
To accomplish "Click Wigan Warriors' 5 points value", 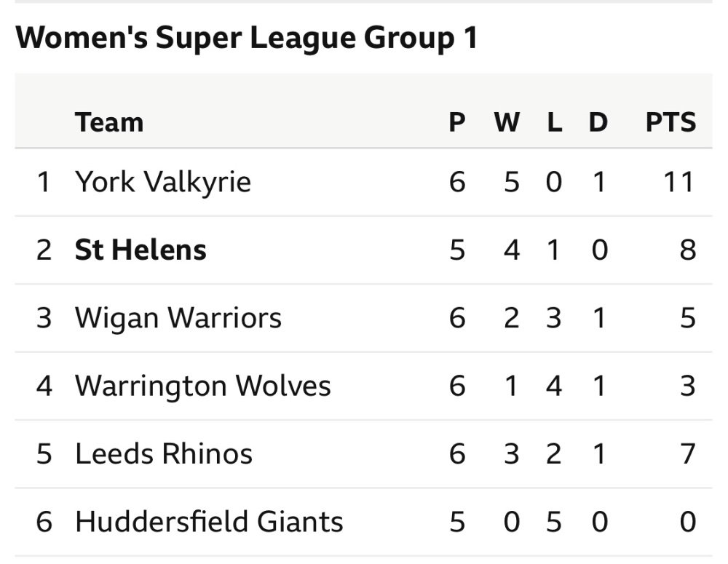I will [688, 319].
